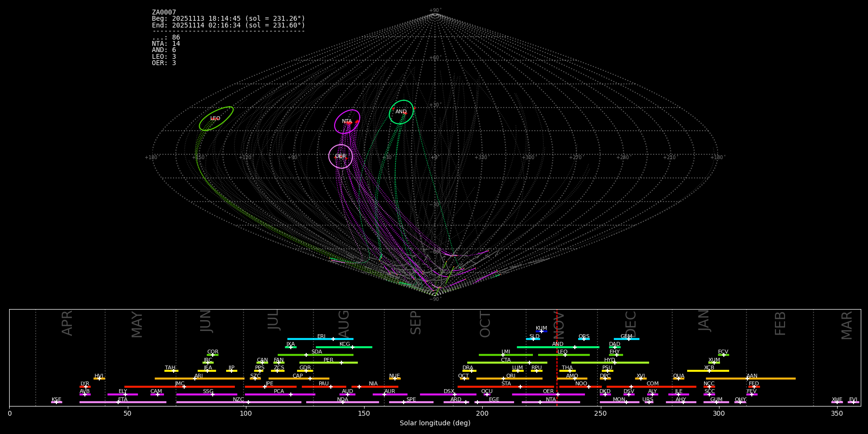Select the SDA shower bar in timeline
868x434 pixels.
(315, 355)
